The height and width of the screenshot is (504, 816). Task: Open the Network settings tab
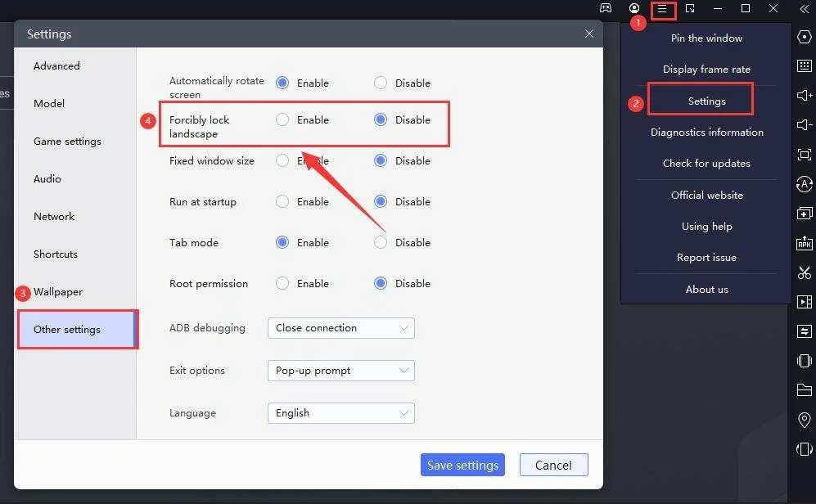(54, 216)
